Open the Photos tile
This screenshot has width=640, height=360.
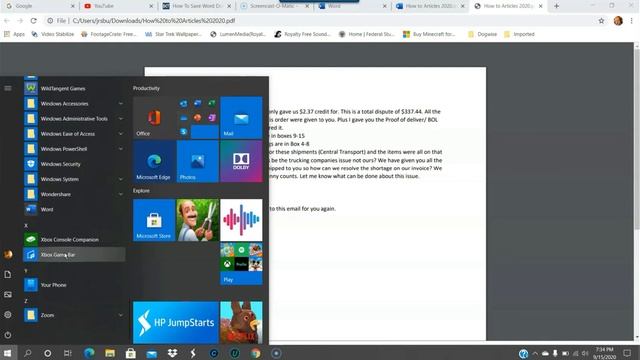coord(198,161)
